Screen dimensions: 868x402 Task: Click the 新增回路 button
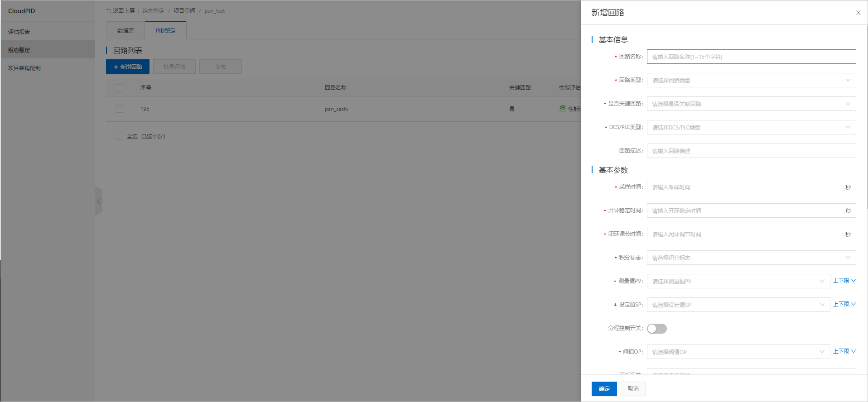pos(128,67)
